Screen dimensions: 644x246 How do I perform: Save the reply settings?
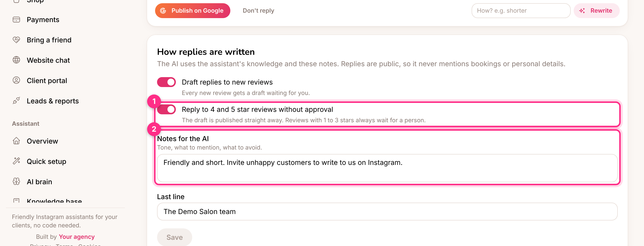(x=175, y=237)
